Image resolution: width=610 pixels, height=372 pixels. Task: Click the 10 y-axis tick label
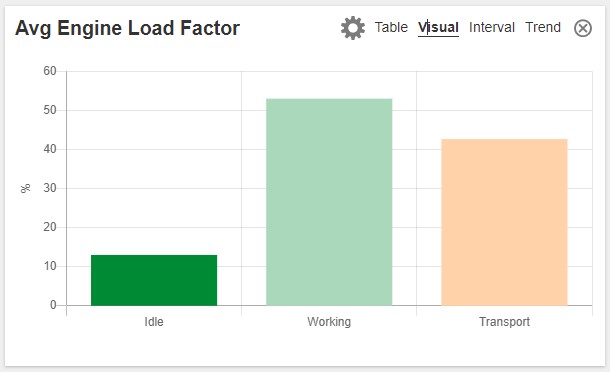pyautogui.click(x=50, y=266)
